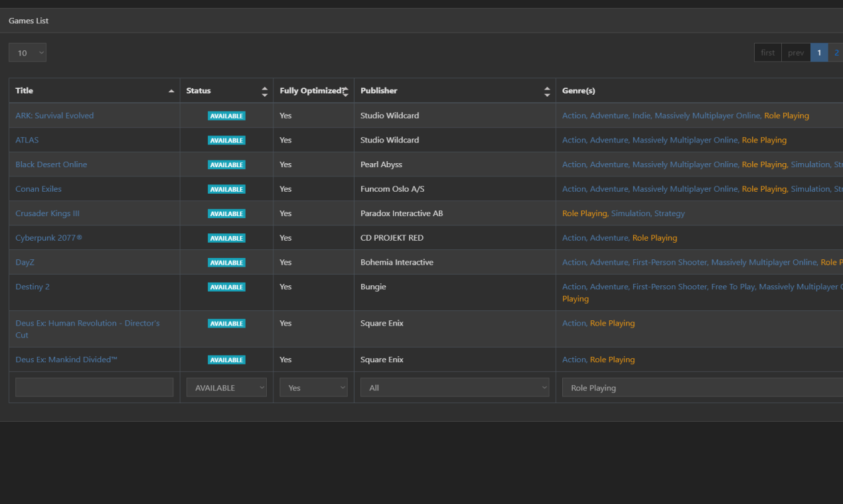843x504 pixels.
Task: Click the Role Playing genre in the ARK row
Action: (x=787, y=115)
